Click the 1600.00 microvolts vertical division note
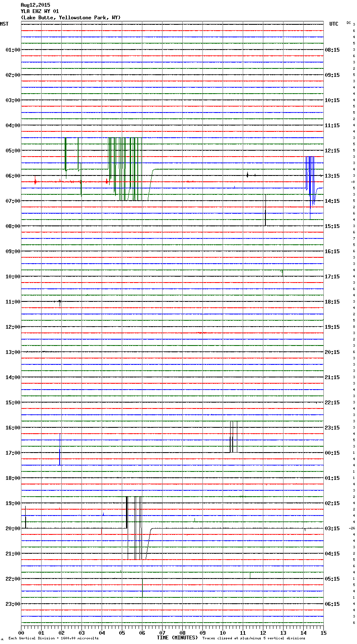357x644 pixels. 53,638
